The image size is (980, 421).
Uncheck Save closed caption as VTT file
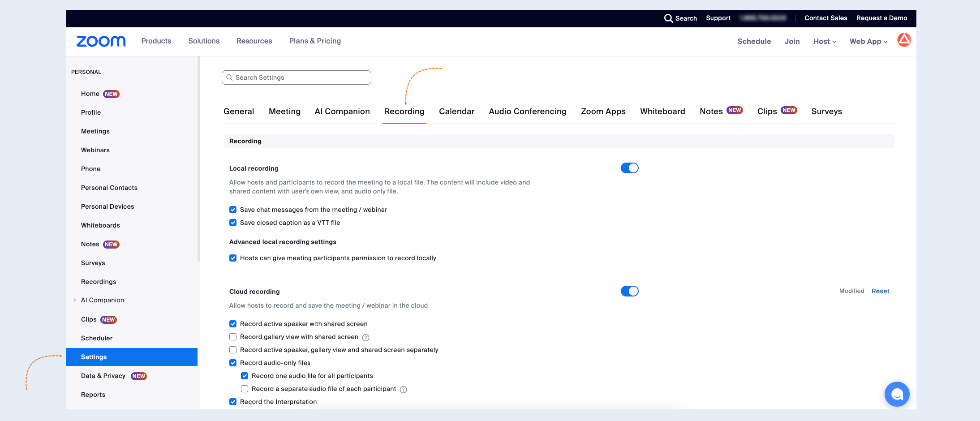(x=233, y=223)
